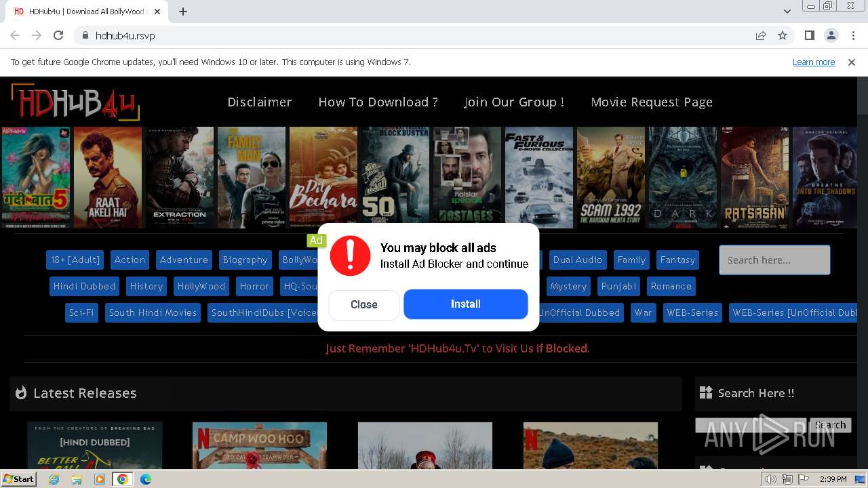Image resolution: width=868 pixels, height=488 pixels.
Task: Click the padlock site info icon
Action: [85, 35]
